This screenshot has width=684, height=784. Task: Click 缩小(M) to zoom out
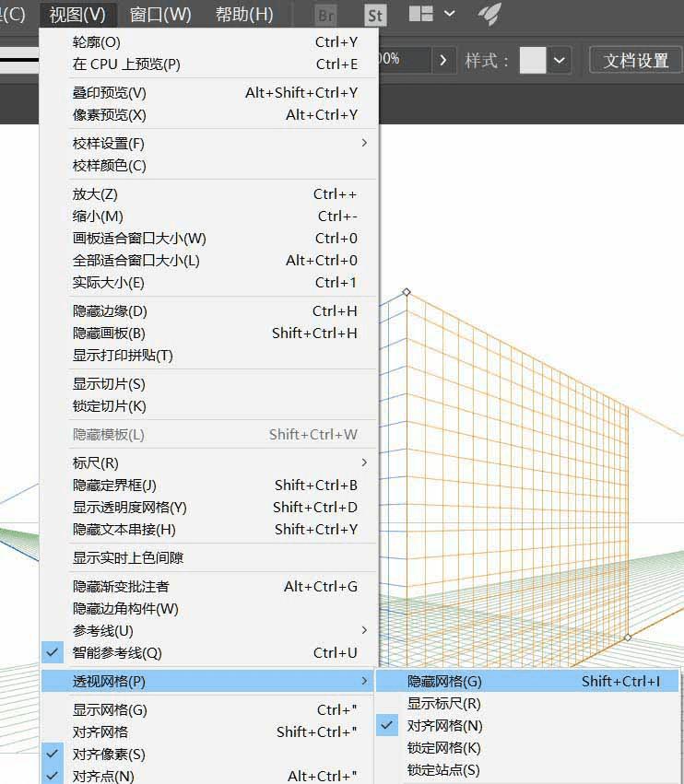209,216
